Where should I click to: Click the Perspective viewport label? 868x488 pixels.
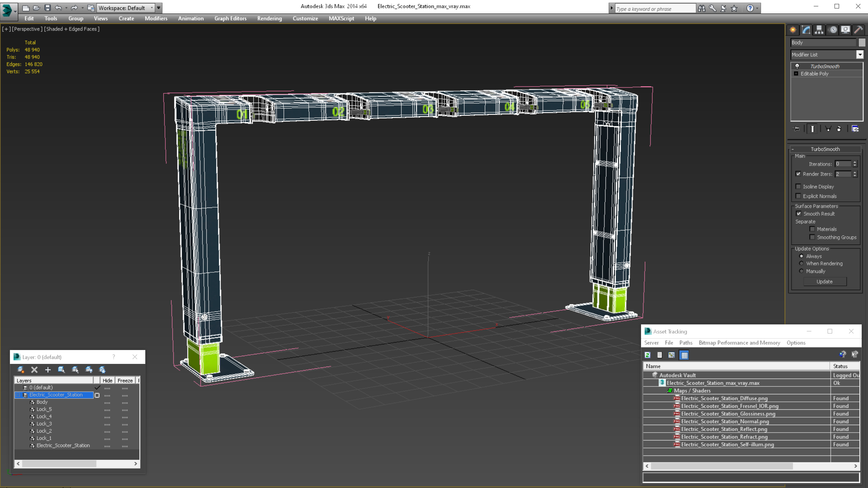point(27,29)
